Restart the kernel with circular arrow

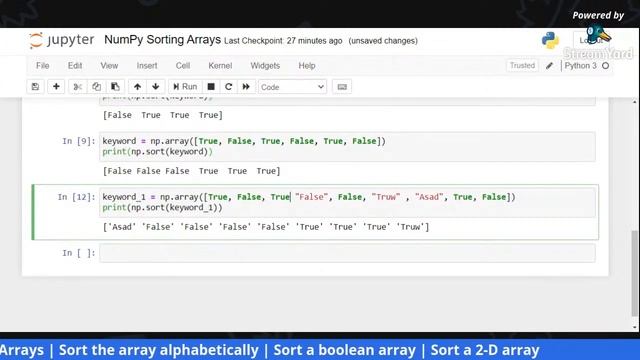pos(229,87)
